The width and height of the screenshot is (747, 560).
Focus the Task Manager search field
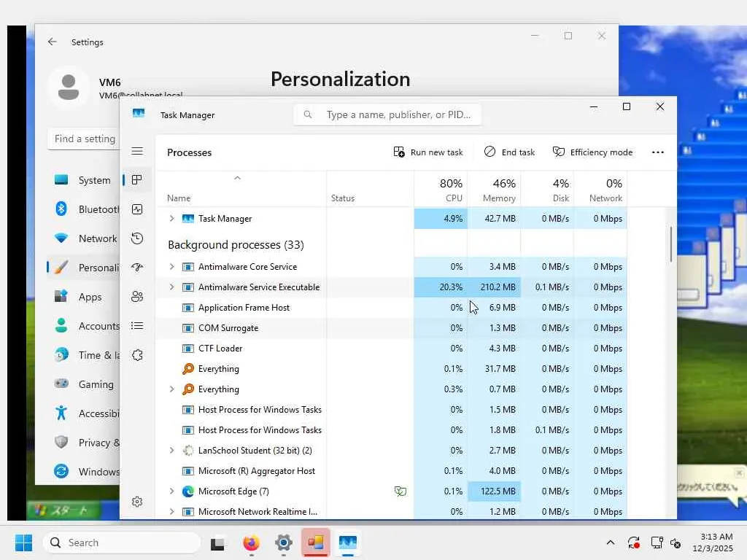(387, 114)
